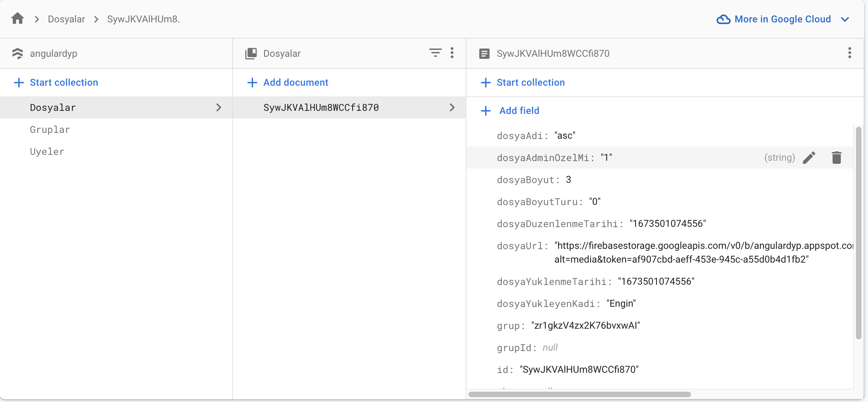Click plus icon beside root Start collection

19,82
